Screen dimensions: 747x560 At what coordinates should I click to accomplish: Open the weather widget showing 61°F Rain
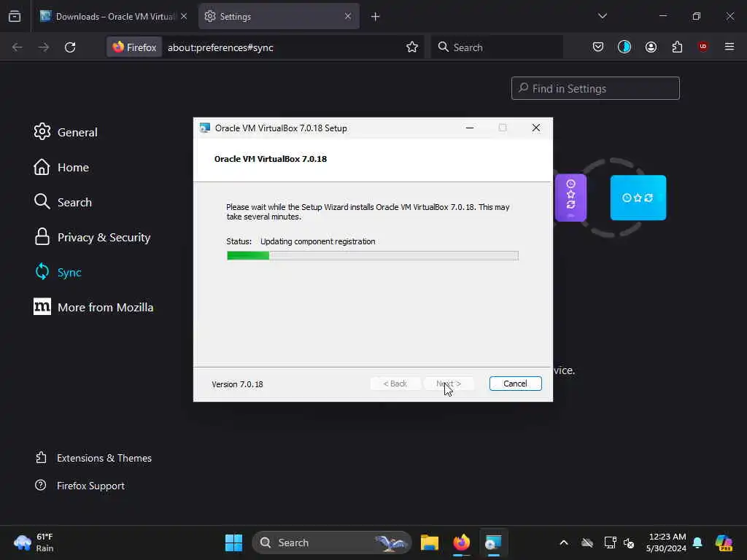[34, 542]
